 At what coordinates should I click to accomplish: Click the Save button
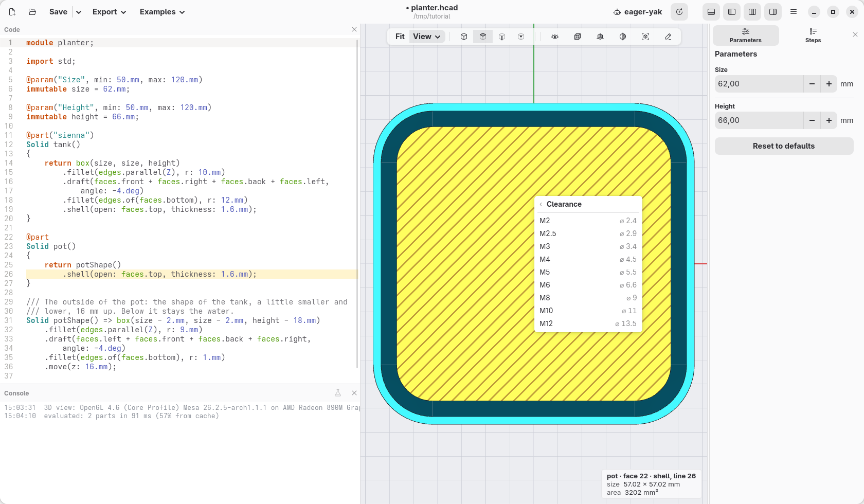(x=58, y=12)
